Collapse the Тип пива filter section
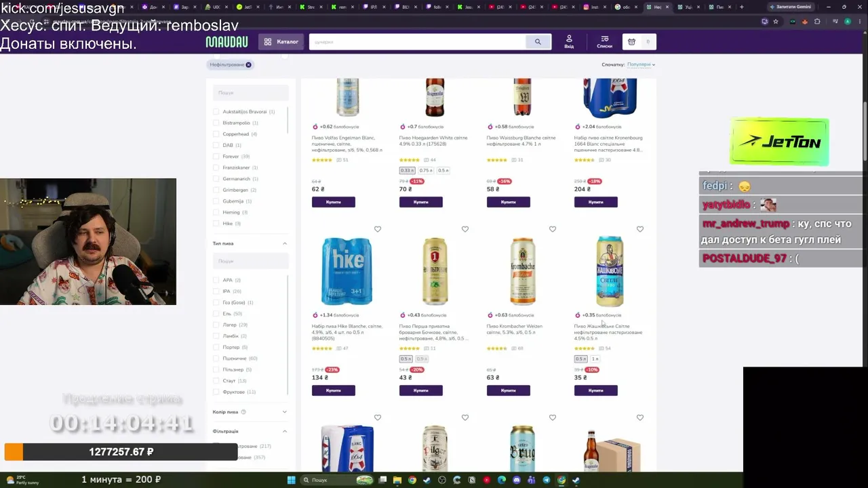 coord(284,243)
